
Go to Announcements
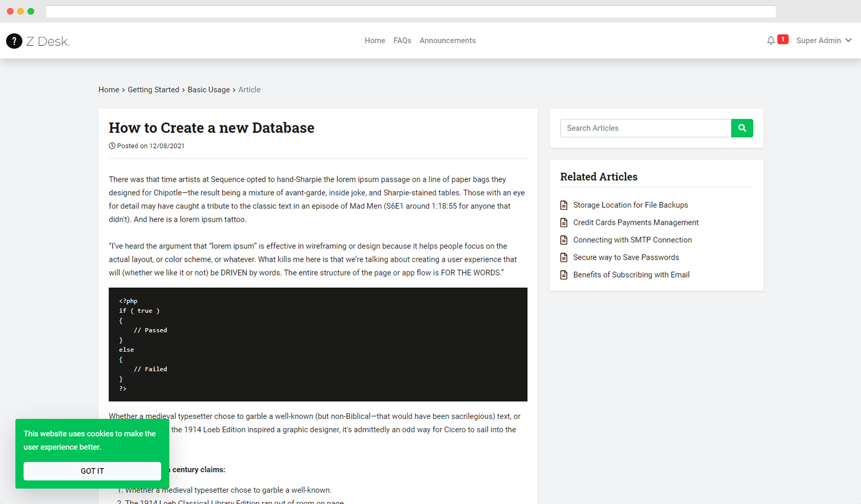[447, 40]
